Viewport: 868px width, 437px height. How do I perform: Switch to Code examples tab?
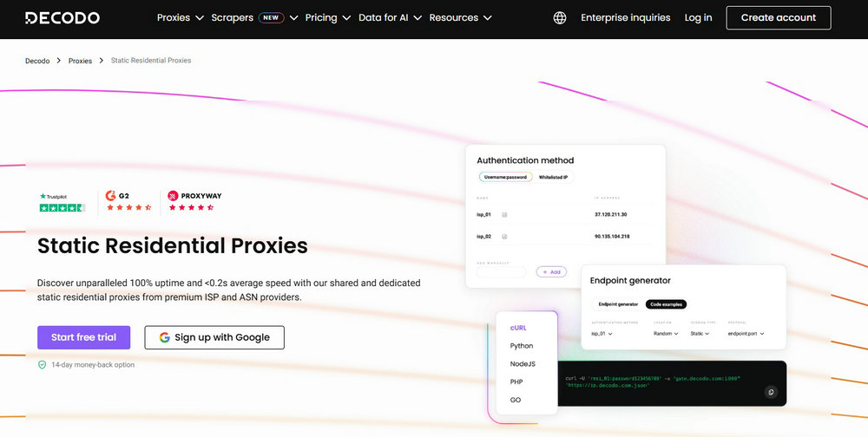[x=666, y=304]
